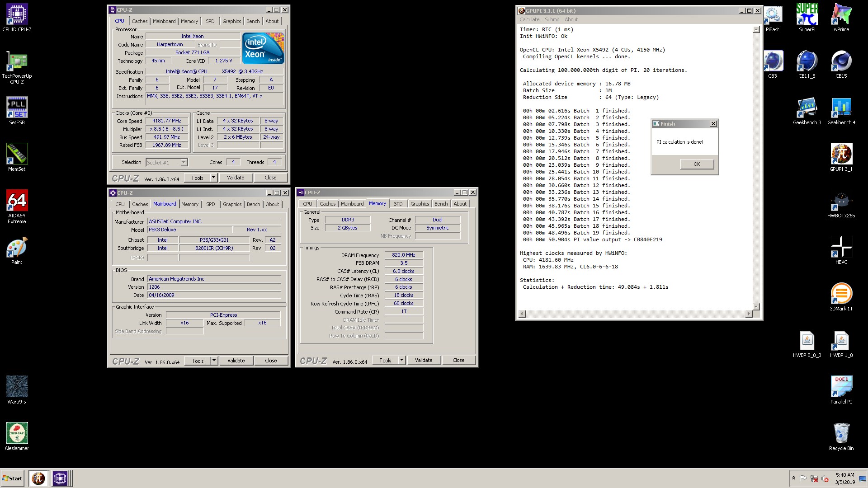Open the MemSet desktop shortcut
Image resolution: width=868 pixels, height=488 pixels.
17,157
